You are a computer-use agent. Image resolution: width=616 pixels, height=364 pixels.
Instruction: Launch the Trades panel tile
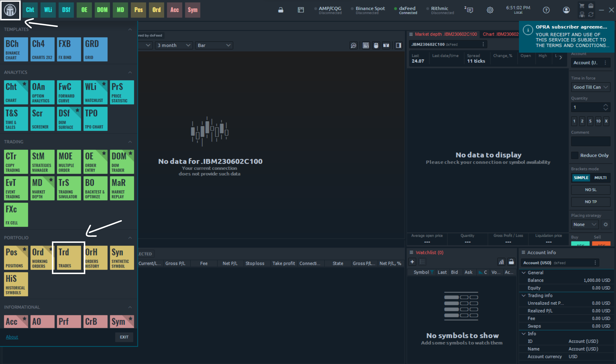69,257
